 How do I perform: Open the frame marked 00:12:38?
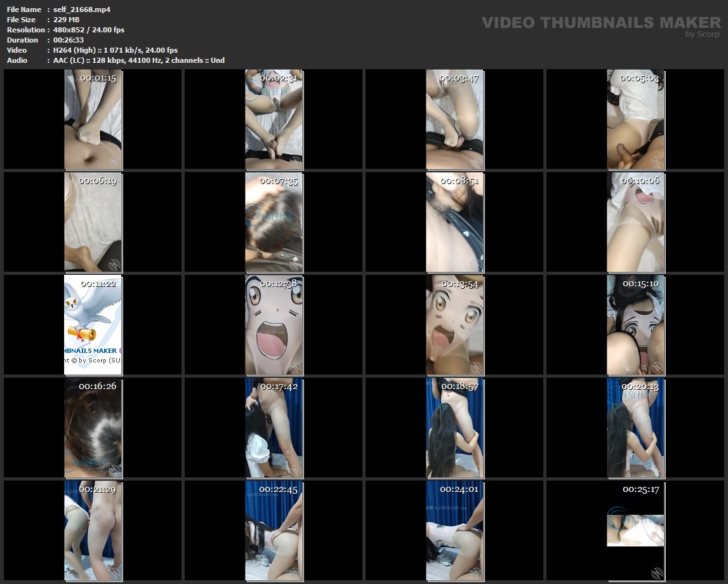(274, 325)
